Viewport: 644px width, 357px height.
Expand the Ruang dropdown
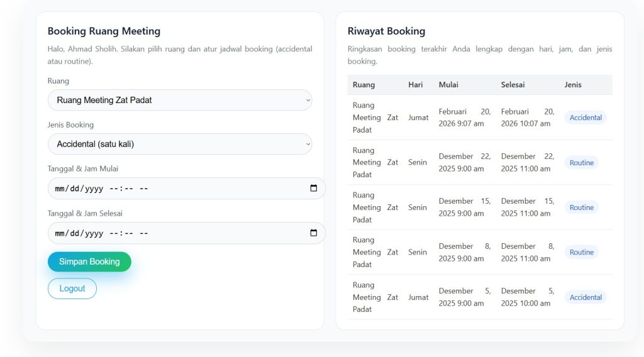pos(180,100)
